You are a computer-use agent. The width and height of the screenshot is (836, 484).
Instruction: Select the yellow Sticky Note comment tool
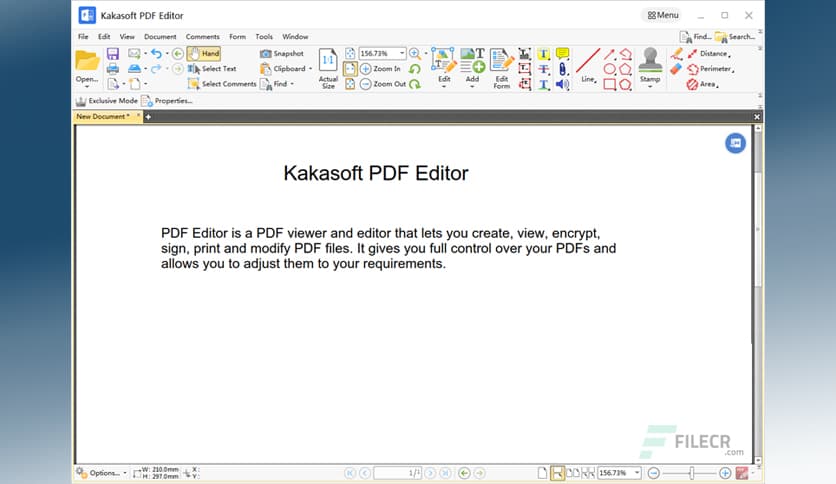coord(562,53)
